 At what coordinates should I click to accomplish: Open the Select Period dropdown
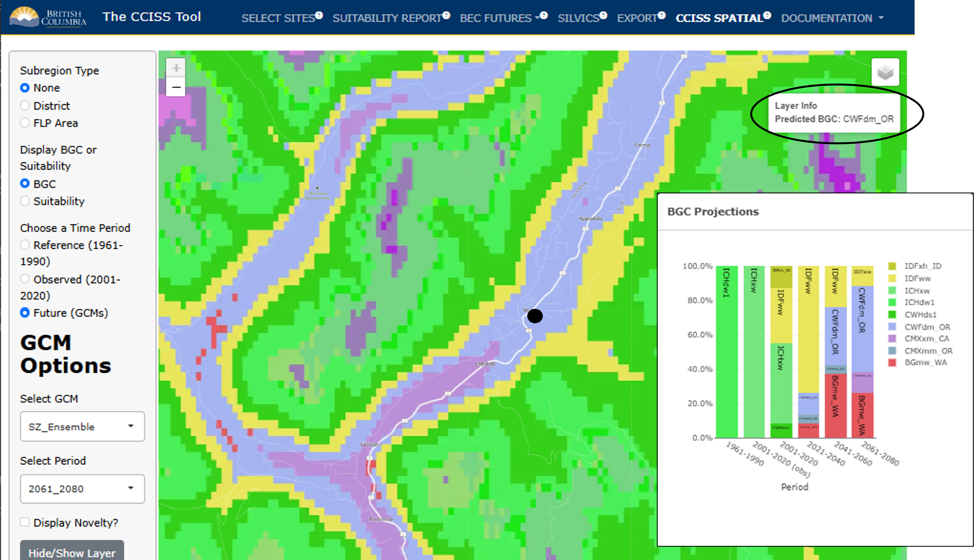click(x=82, y=489)
